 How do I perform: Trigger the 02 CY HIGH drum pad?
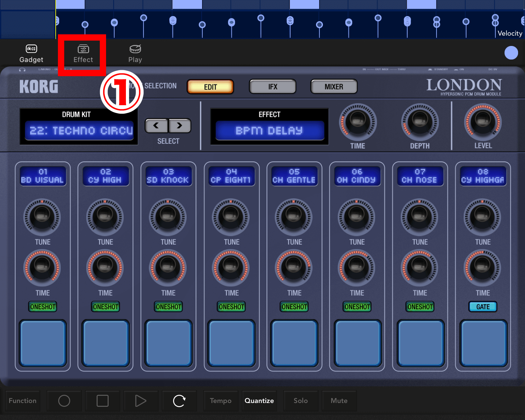coord(106,343)
